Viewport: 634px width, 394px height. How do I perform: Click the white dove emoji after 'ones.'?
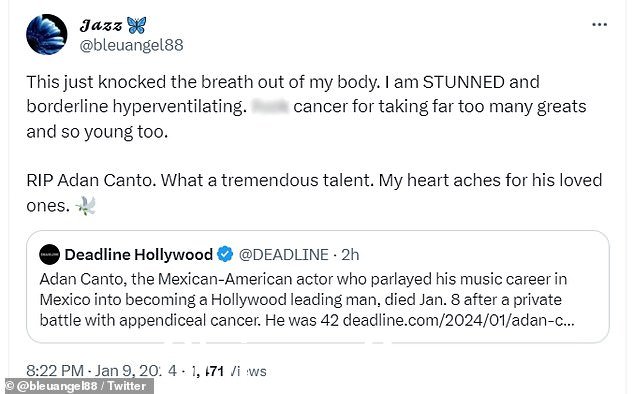(x=86, y=206)
